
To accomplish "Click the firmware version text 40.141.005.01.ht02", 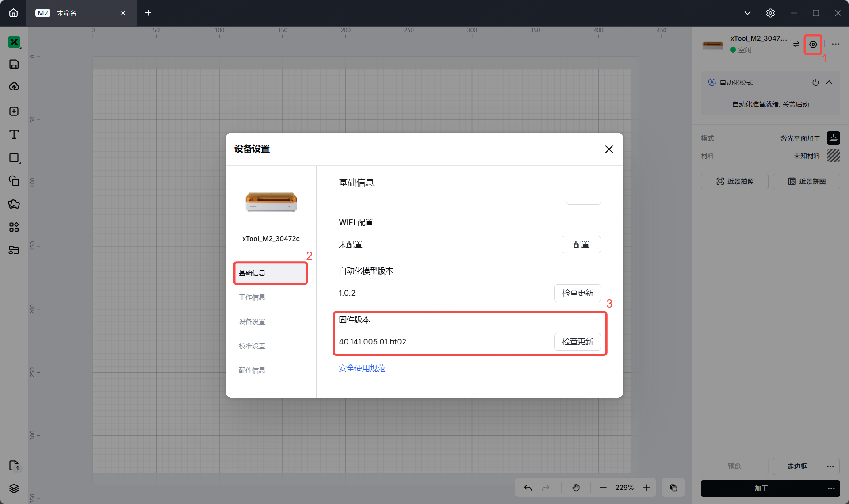I will [373, 342].
